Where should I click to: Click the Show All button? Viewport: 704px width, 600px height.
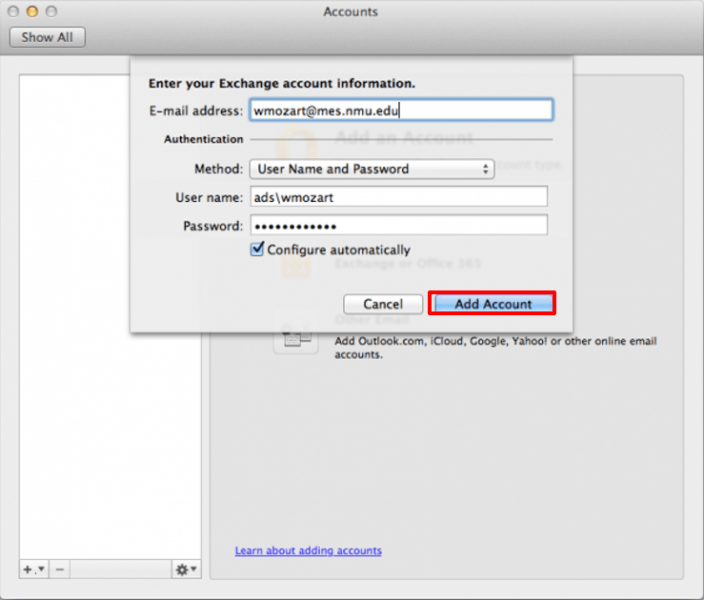[x=47, y=37]
